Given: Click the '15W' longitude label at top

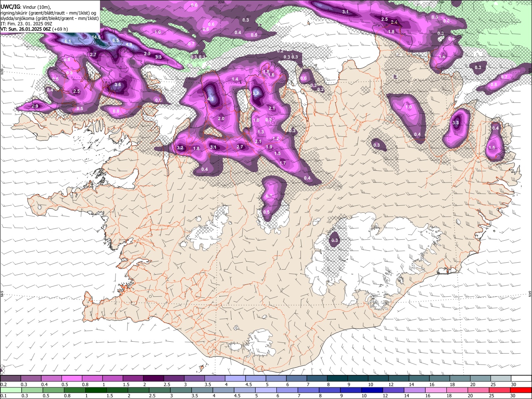Looking at the screenshot, I should point(440,2).
